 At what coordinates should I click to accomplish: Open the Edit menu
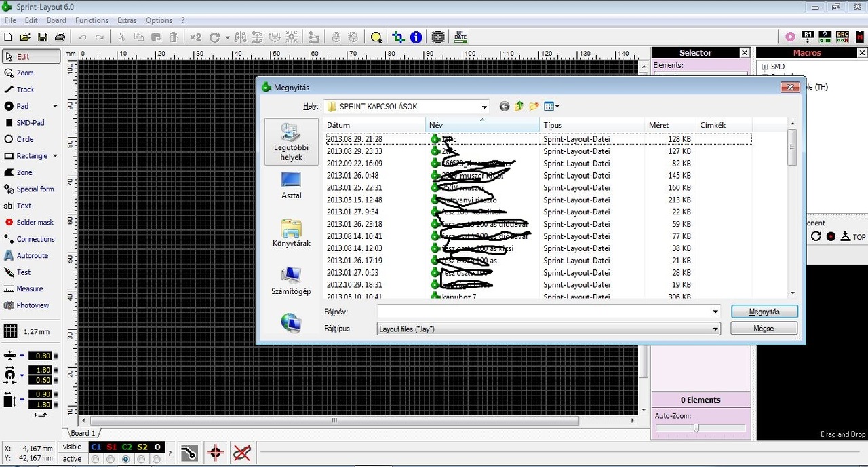[31, 20]
